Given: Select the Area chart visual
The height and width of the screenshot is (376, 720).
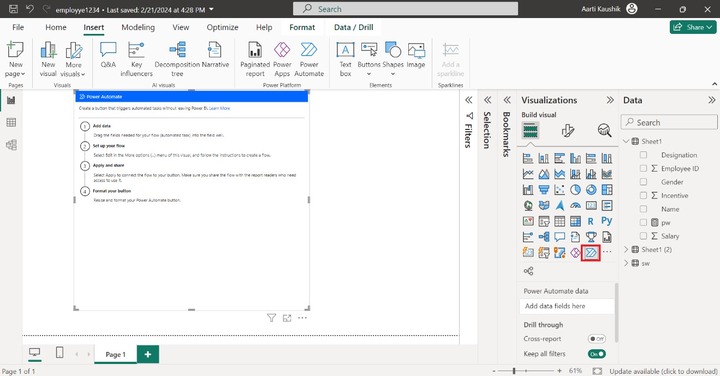Looking at the screenshot, I should click(544, 174).
